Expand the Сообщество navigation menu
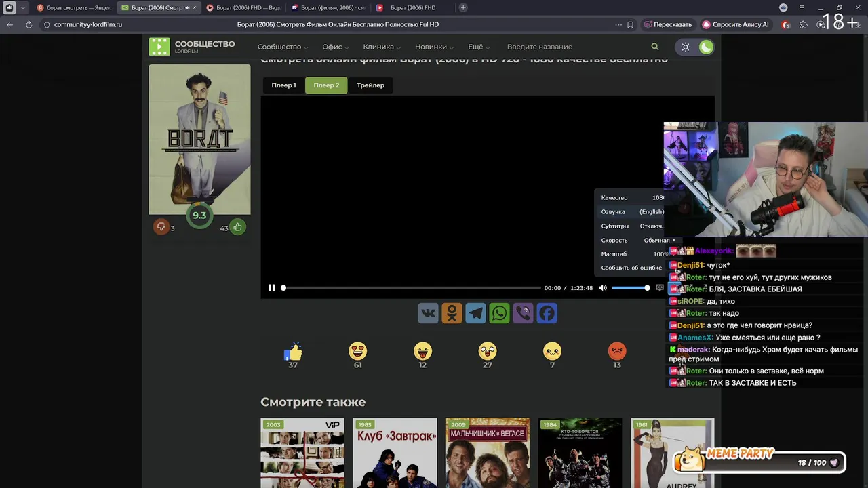Viewport: 868px width, 488px height. pyautogui.click(x=282, y=47)
